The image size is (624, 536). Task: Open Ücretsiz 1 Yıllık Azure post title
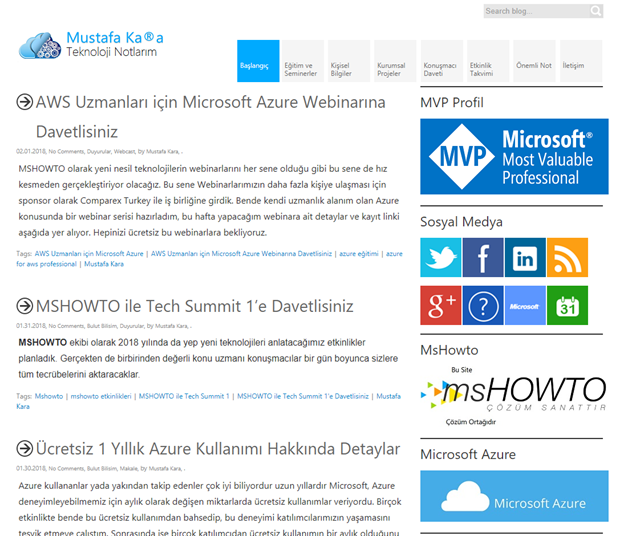[218, 448]
